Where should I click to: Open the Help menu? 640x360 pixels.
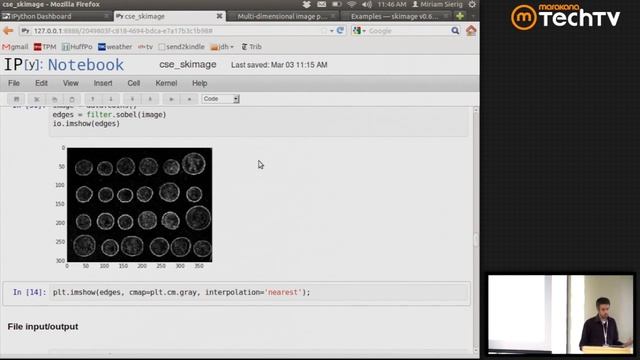pos(200,83)
